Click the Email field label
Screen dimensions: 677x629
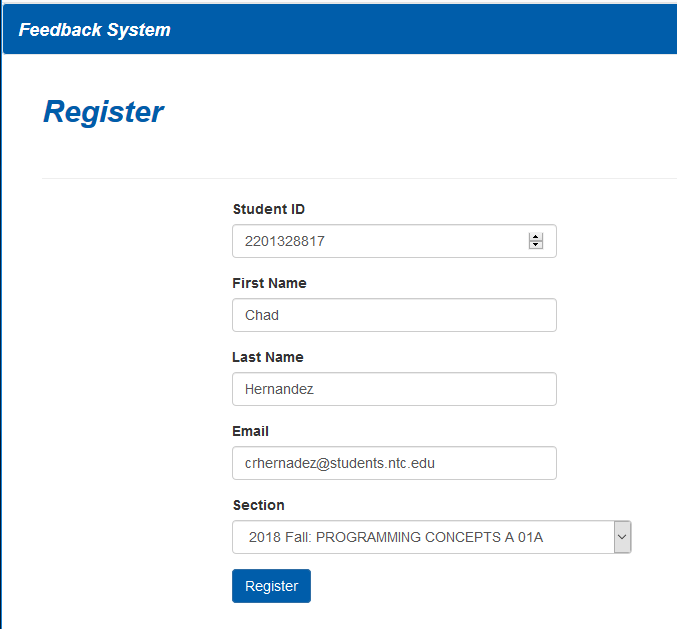(251, 431)
